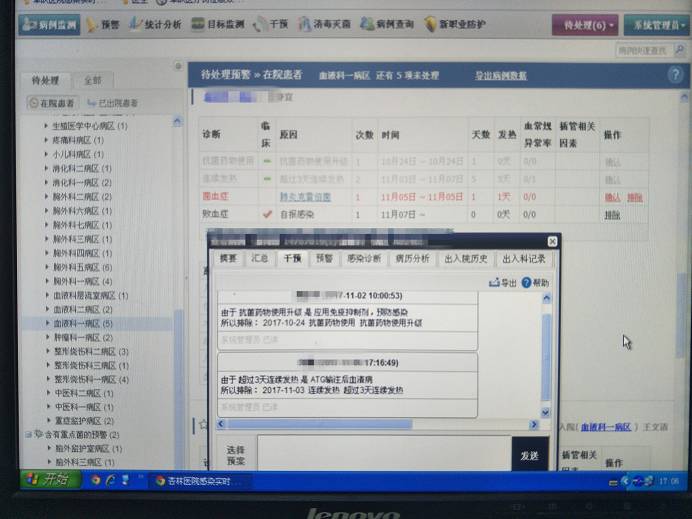Open 病例监测 in the top toolbar

point(46,23)
